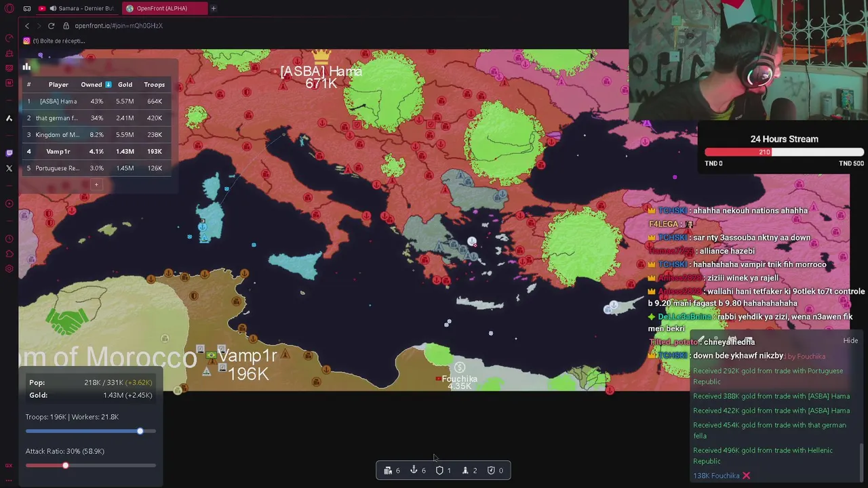The width and height of the screenshot is (868, 488).
Task: Go forward with the browser forward arrow
Action: [39, 26]
